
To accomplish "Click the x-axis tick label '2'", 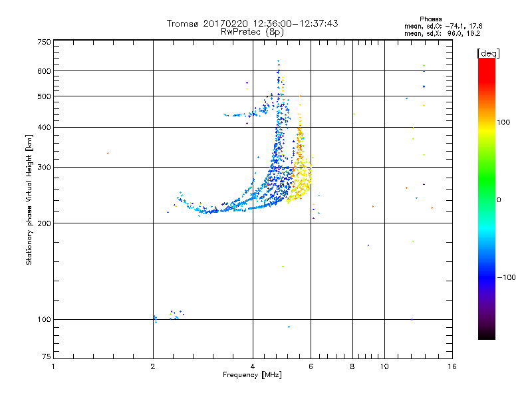I will (x=153, y=366).
